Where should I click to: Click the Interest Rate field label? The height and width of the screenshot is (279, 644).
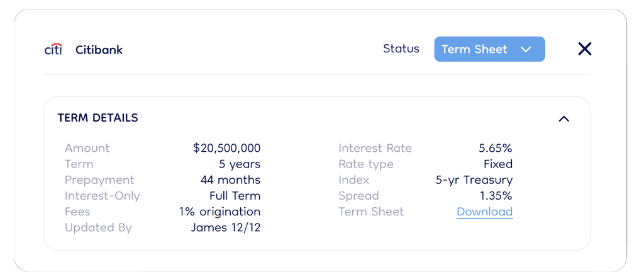tap(375, 148)
